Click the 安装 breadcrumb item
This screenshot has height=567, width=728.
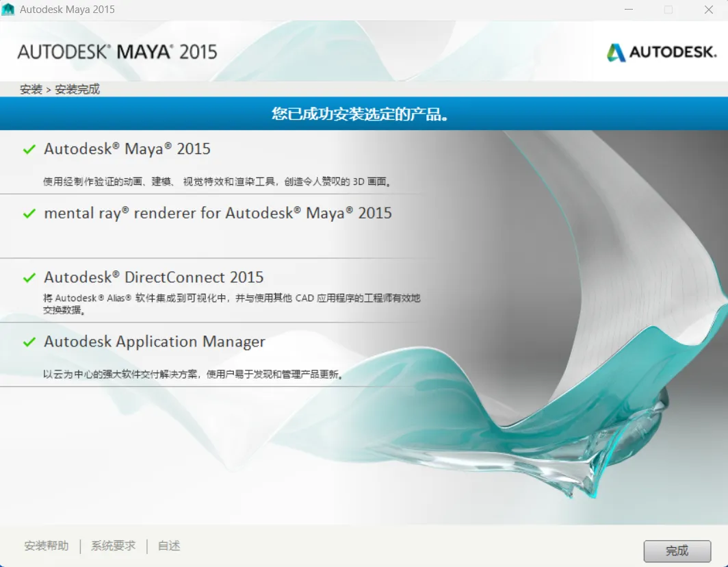pos(31,89)
